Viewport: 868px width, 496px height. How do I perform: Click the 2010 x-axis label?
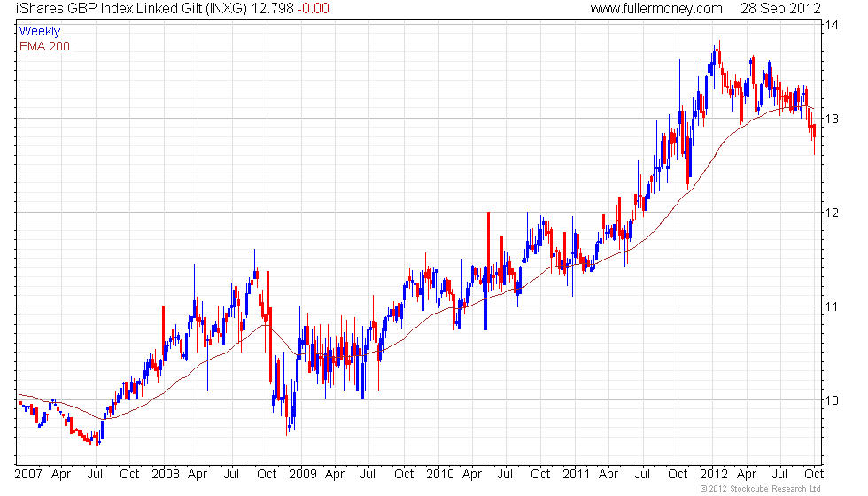tap(440, 475)
